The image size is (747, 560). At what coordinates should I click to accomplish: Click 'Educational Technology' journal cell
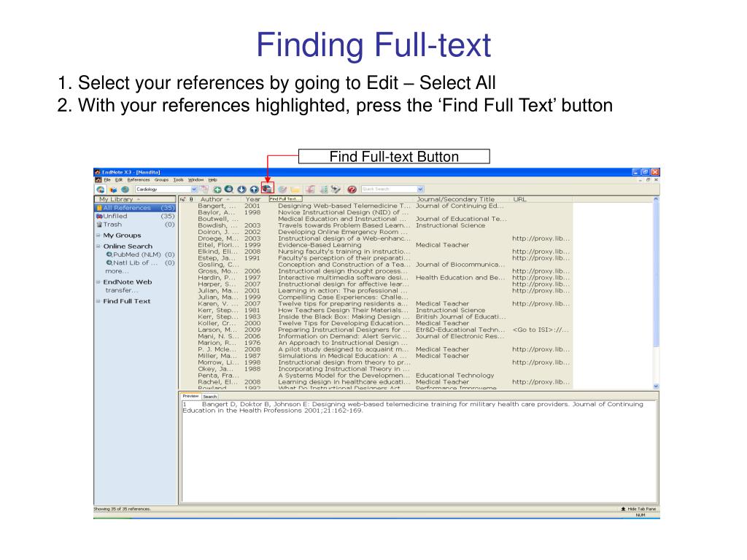click(x=455, y=376)
